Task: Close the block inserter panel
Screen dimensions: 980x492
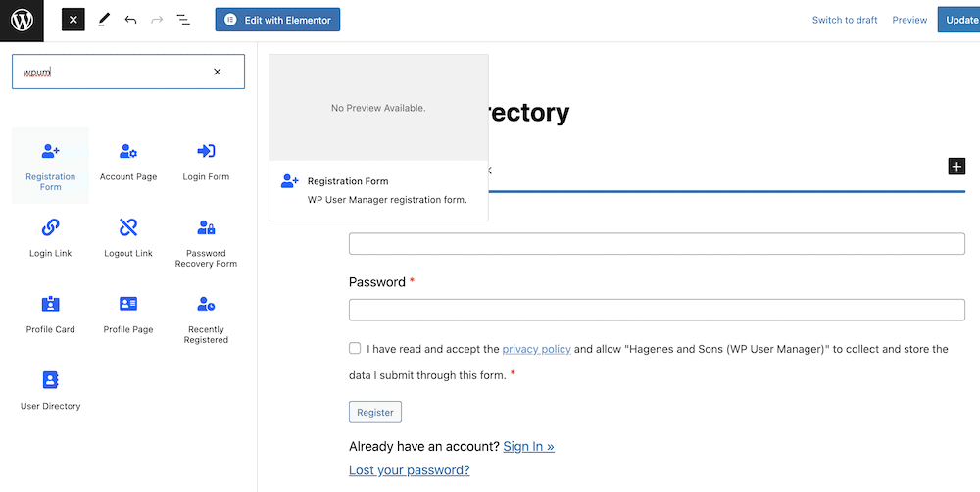Action: click(x=73, y=20)
